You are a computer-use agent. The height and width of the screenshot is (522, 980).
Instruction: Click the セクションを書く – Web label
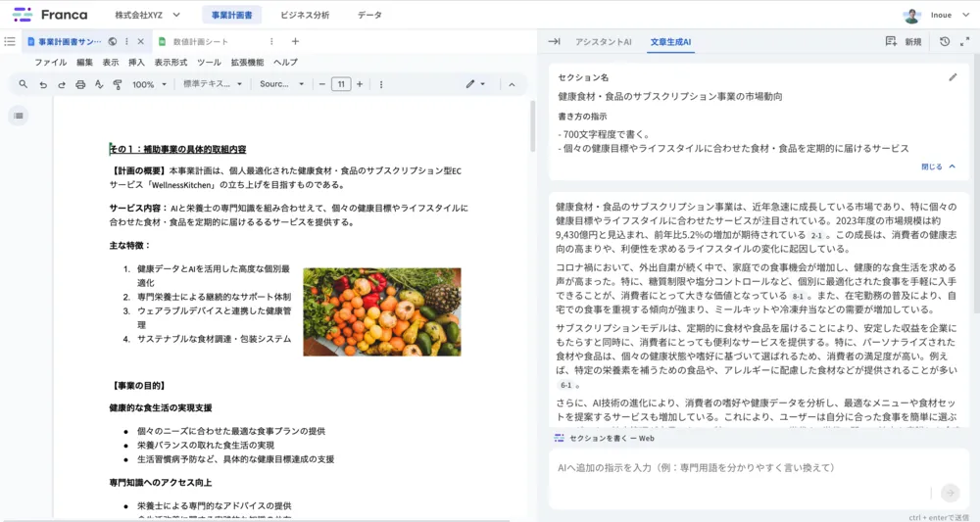612,439
